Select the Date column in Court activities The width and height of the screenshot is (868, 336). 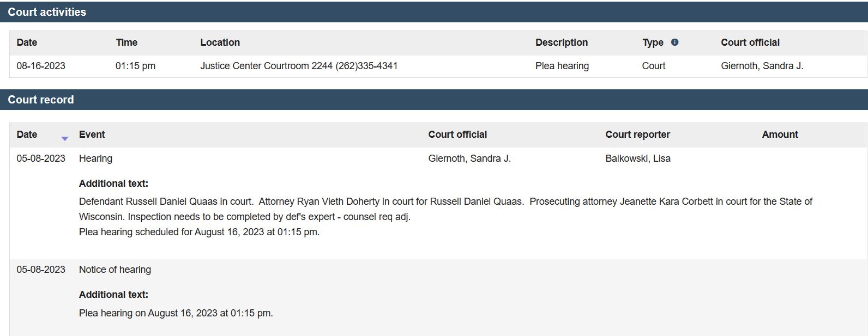pyautogui.click(x=27, y=42)
